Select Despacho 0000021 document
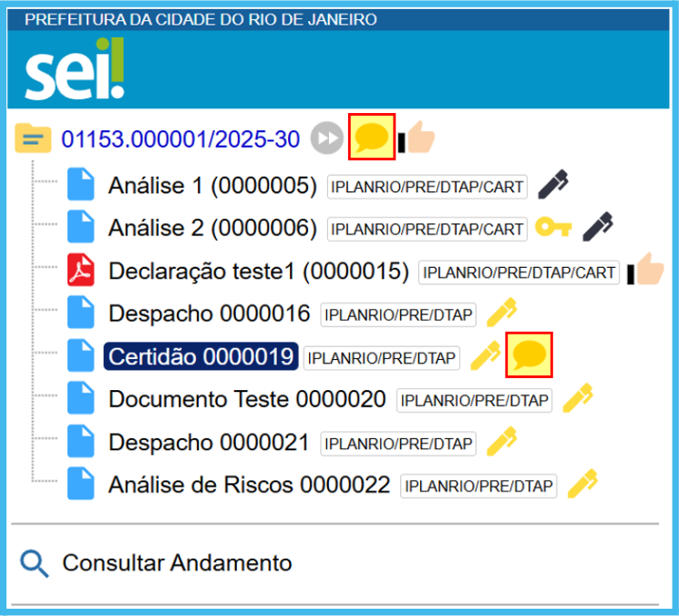 209,443
